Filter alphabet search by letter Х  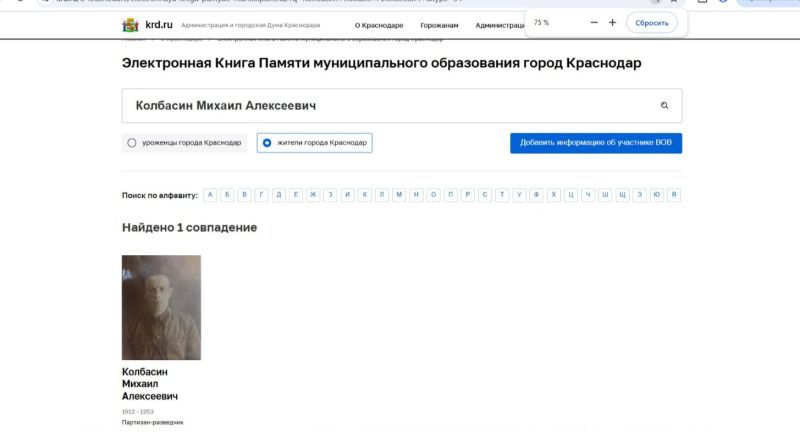click(x=554, y=195)
